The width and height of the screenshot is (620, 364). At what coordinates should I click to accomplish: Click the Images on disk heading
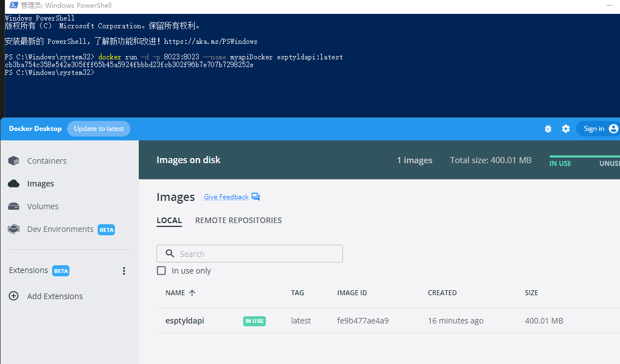[188, 160]
